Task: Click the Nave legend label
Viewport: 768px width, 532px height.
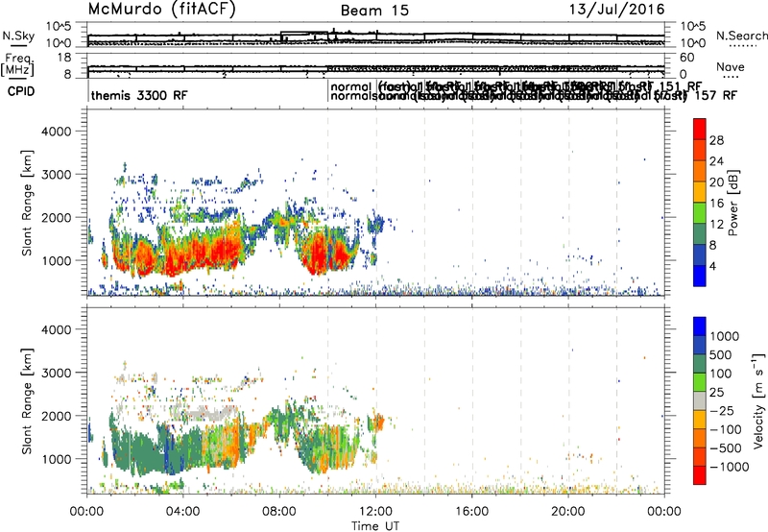Action: 731,66
